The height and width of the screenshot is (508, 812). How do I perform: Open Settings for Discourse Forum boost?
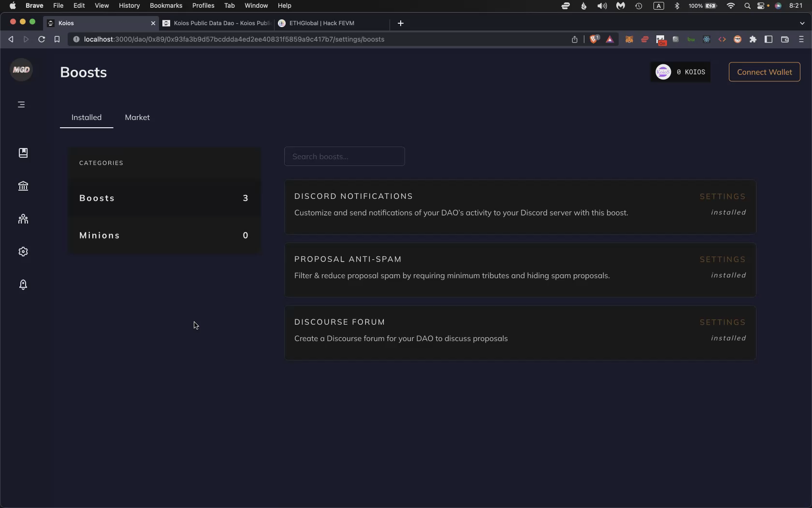(723, 322)
